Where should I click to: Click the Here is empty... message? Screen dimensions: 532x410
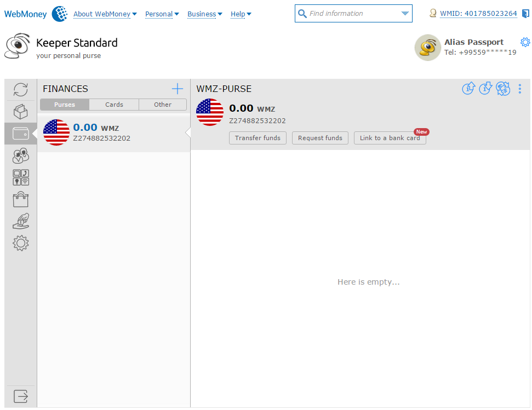click(369, 282)
